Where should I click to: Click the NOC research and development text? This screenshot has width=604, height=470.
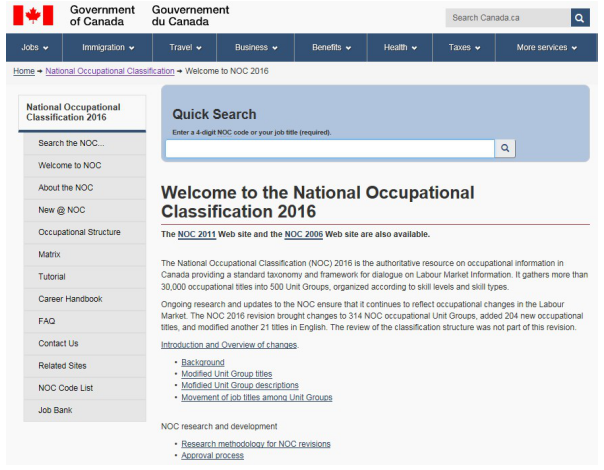point(219,426)
